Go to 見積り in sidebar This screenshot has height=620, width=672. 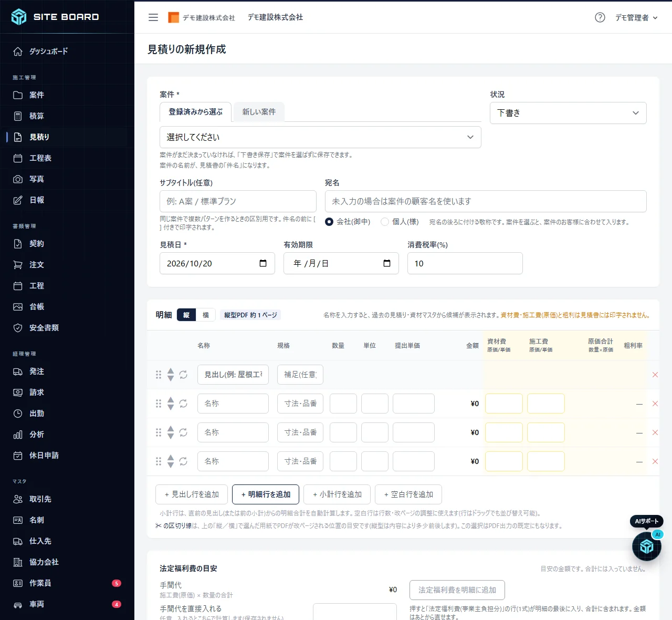67,137
